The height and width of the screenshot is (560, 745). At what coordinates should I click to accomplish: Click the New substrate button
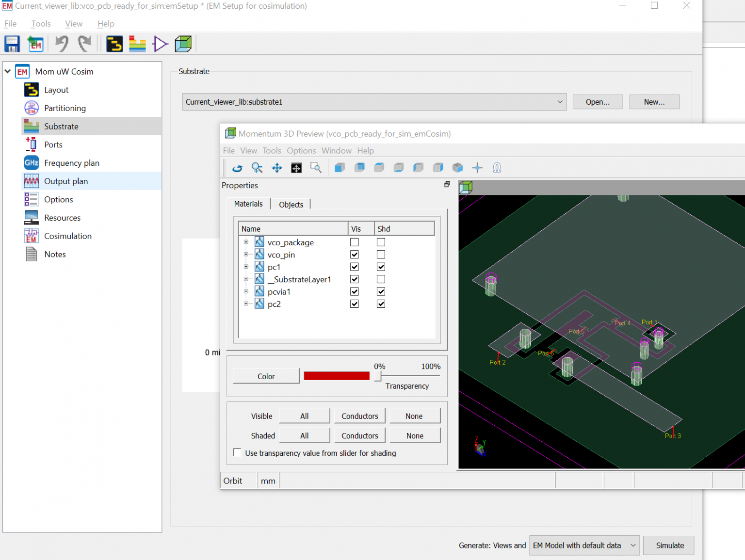tap(654, 102)
